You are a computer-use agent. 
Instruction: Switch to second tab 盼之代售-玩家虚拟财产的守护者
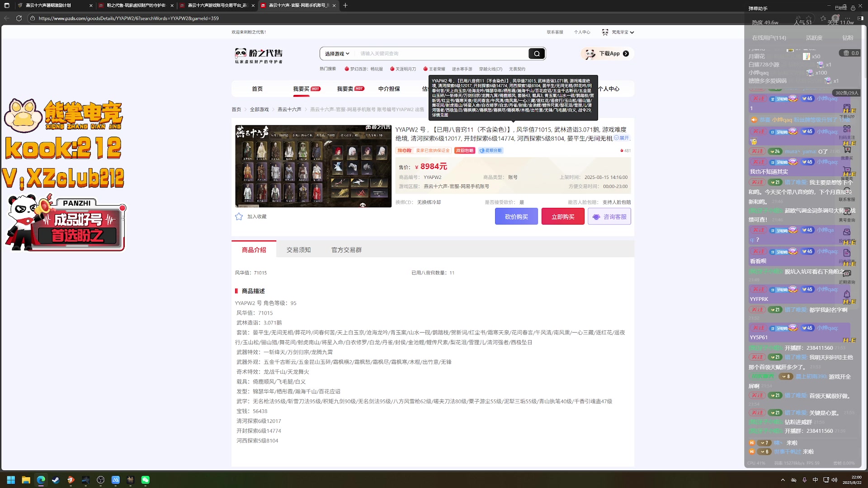pyautogui.click(x=136, y=5)
